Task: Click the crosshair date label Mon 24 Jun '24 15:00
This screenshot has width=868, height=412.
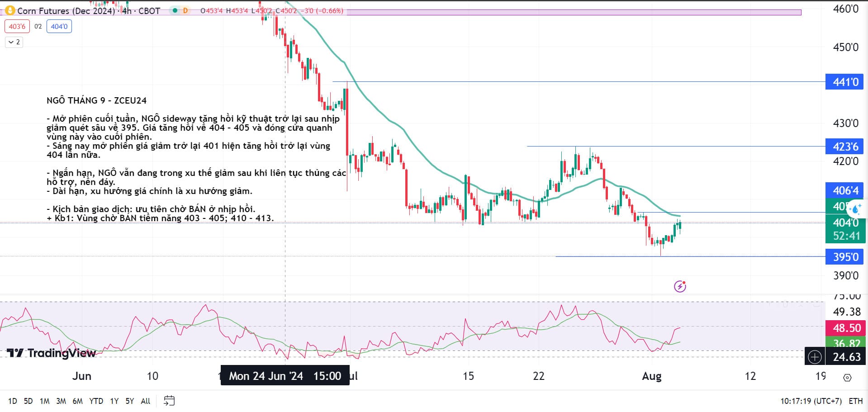Action: coord(285,376)
